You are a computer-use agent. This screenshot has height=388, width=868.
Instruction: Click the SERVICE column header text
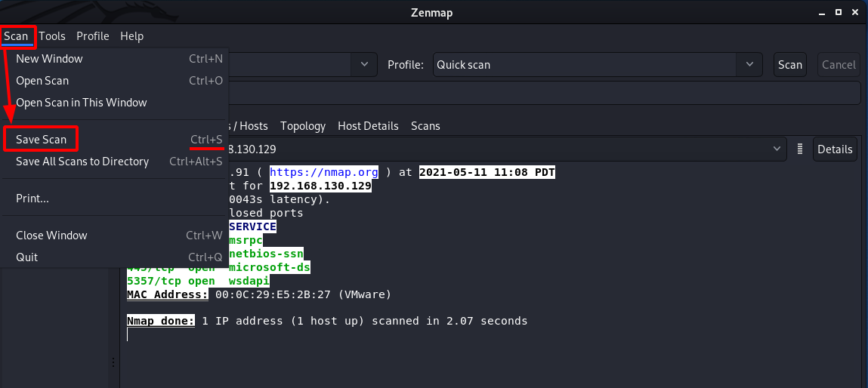tap(252, 227)
